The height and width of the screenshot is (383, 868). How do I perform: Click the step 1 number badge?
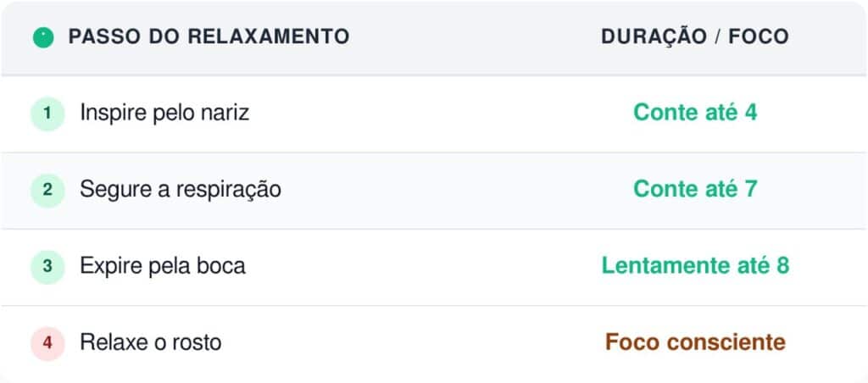click(x=47, y=113)
